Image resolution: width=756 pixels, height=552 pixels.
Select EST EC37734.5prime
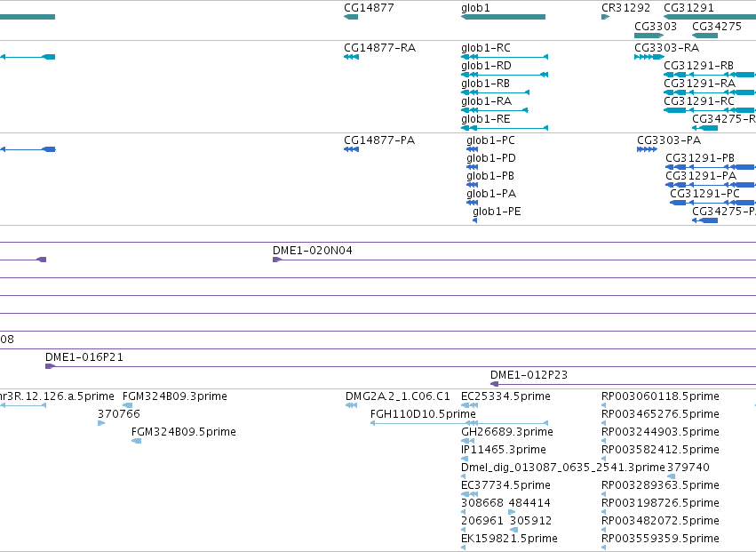coord(505,486)
